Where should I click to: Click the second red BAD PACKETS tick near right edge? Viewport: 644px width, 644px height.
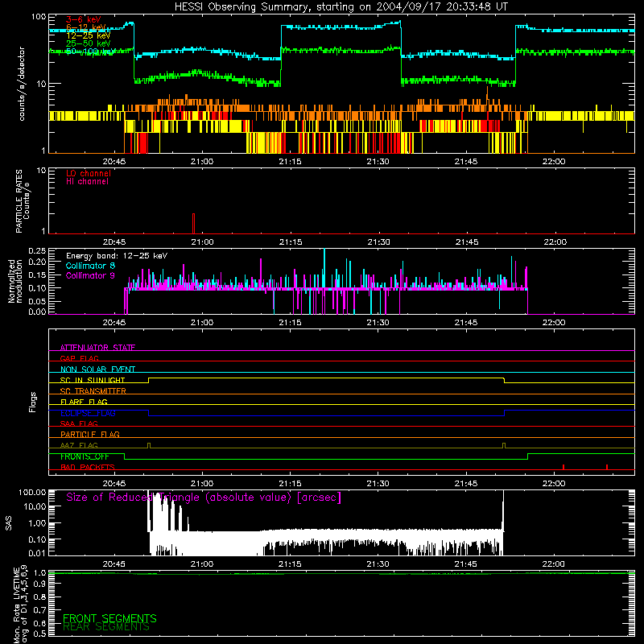pos(607,467)
